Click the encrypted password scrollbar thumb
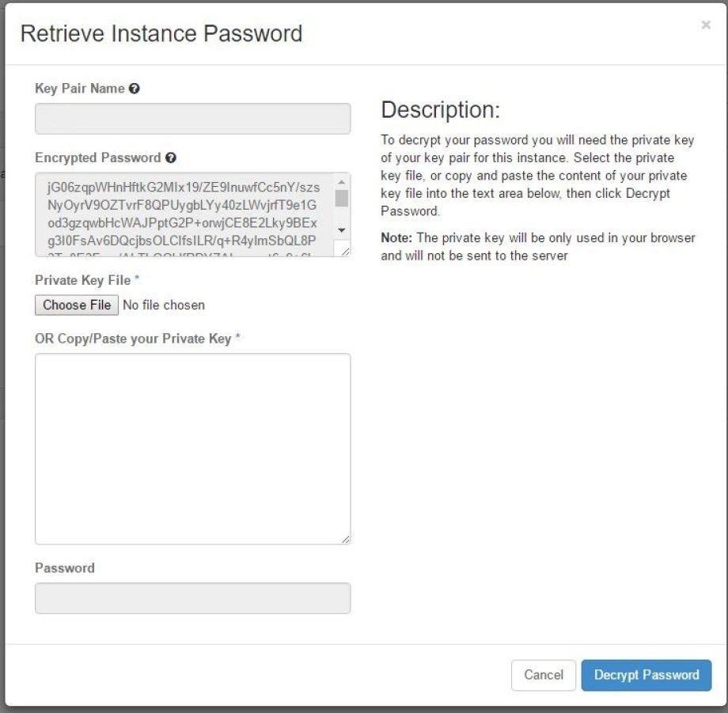Image resolution: width=728 pixels, height=713 pixels. coord(342,198)
